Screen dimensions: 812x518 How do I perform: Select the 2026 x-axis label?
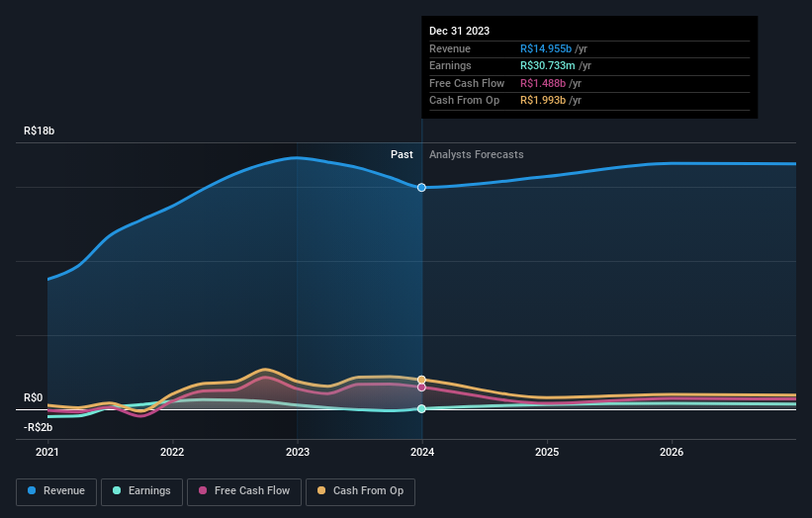pyautogui.click(x=672, y=452)
